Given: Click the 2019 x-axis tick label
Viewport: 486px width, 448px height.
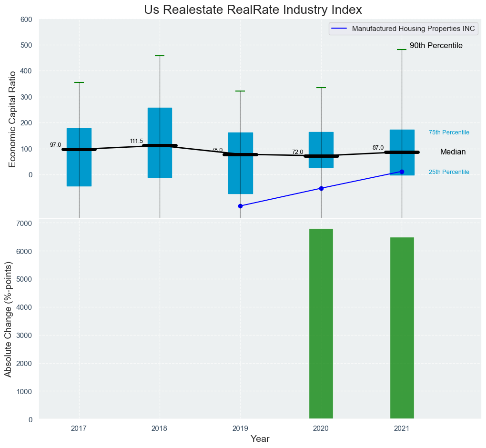Looking at the screenshot, I should tap(240, 429).
